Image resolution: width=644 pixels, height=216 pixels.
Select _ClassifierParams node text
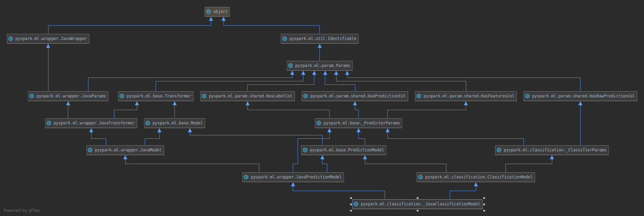pyautogui.click(x=555, y=150)
